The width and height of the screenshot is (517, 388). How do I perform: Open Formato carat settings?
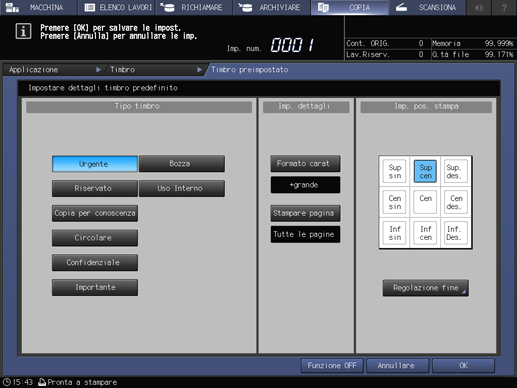[305, 164]
